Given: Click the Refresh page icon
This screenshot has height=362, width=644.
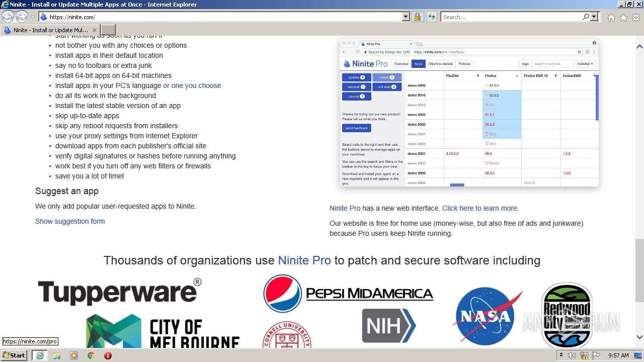Looking at the screenshot, I should [x=431, y=17].
